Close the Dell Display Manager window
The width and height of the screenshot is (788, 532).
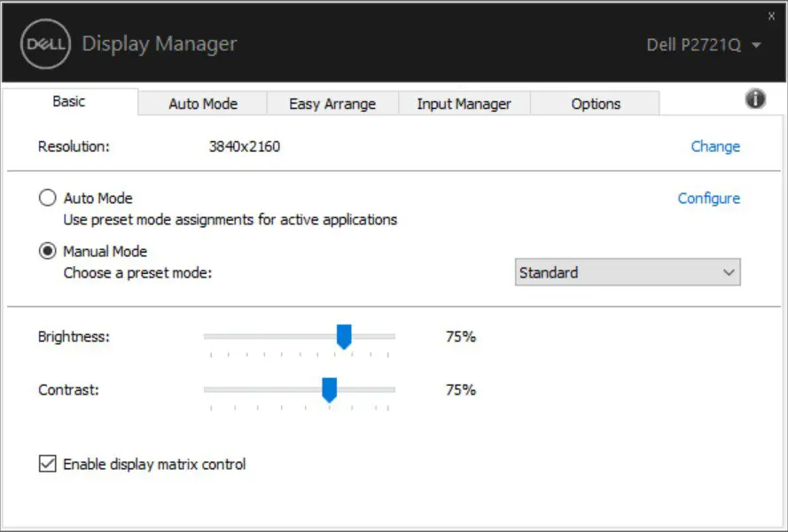[x=771, y=14]
